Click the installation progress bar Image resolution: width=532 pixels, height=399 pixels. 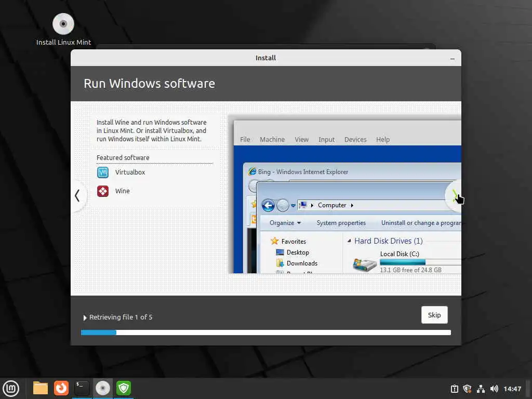(266, 332)
